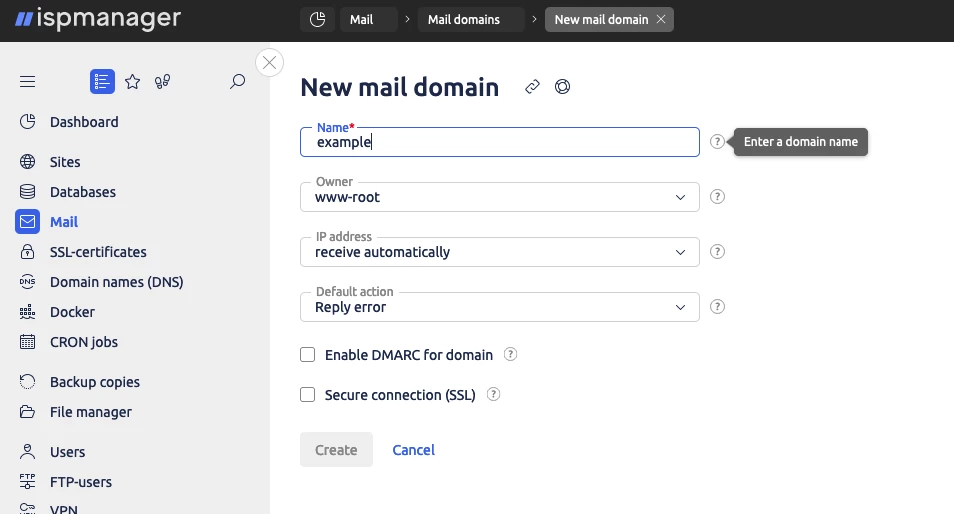Close the New mail domain tab
The width and height of the screenshot is (954, 514).
[661, 19]
